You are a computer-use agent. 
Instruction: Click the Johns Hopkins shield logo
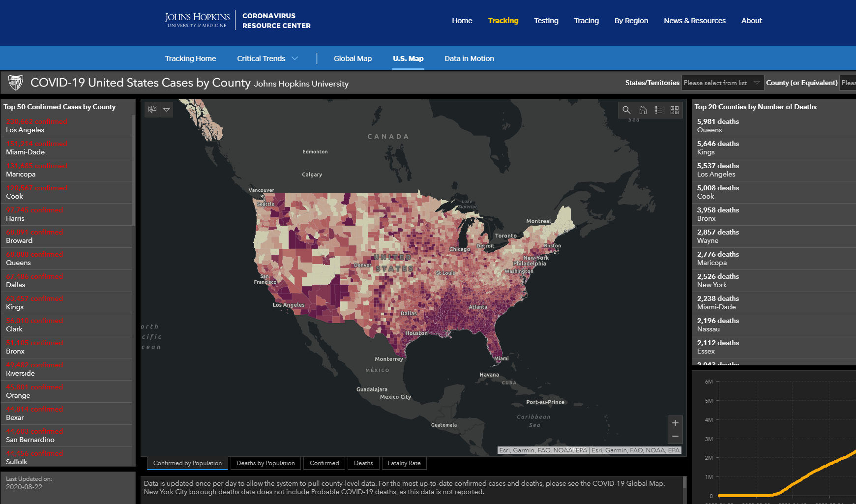[16, 83]
